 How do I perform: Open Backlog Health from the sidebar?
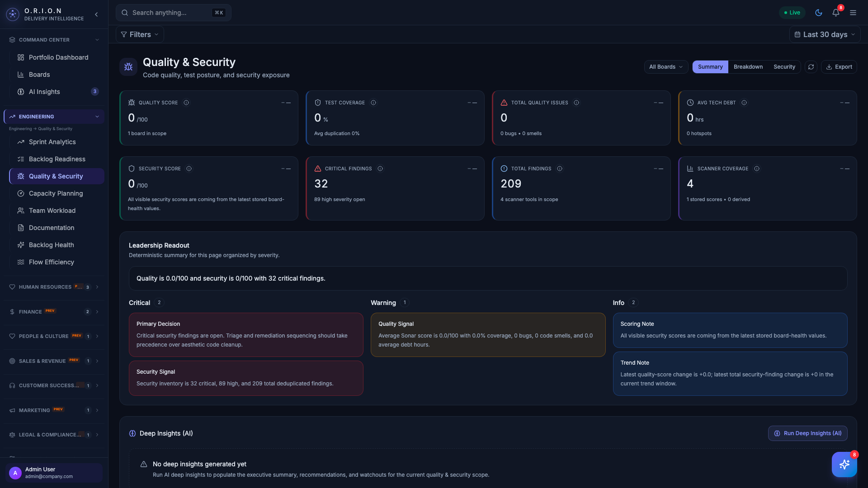[x=21, y=245]
